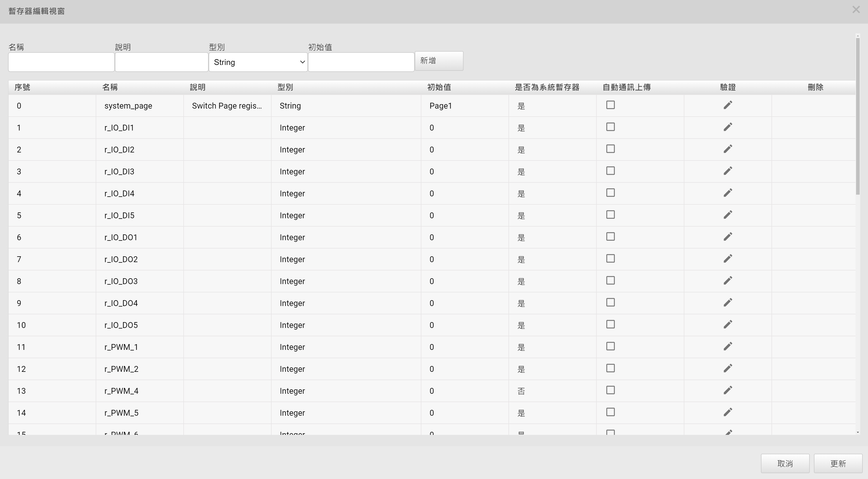
Task: Open the 型別 String dropdown
Action: click(x=258, y=62)
